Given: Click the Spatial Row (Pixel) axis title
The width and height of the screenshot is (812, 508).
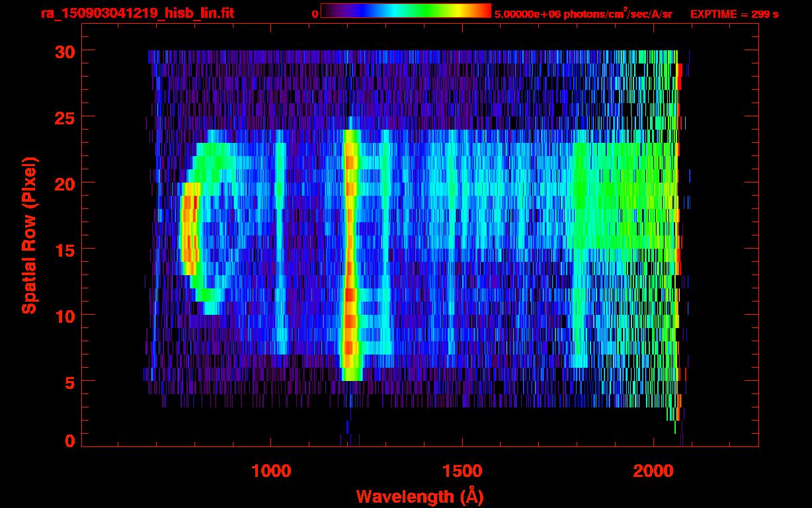Looking at the screenshot, I should click(30, 235).
